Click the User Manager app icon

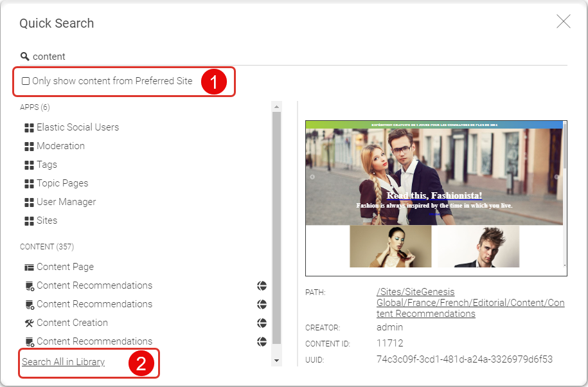(29, 202)
